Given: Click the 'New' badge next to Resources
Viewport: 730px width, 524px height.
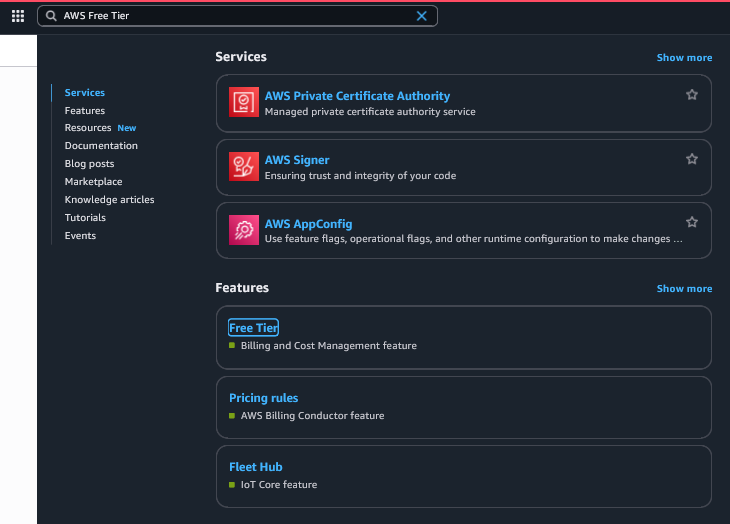Looking at the screenshot, I should [x=127, y=128].
